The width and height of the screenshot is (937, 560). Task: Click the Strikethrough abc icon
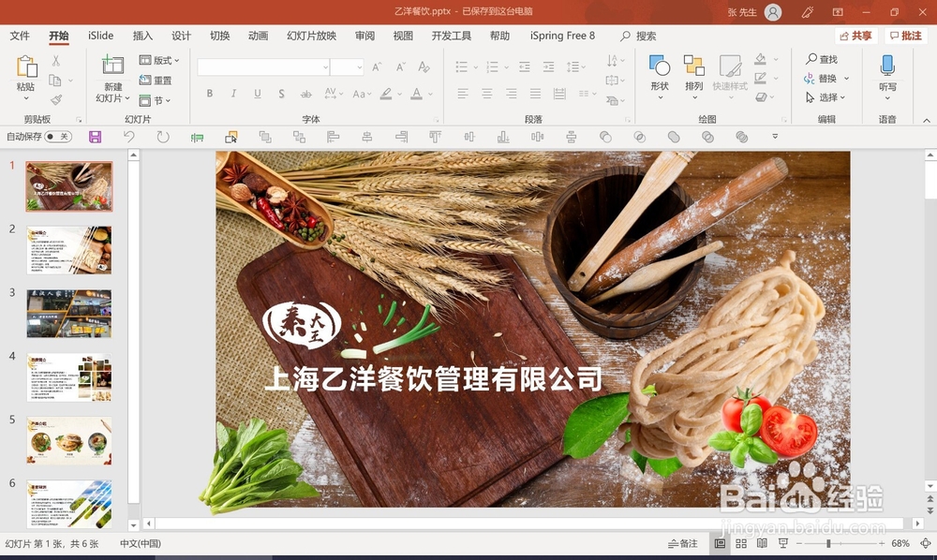click(x=306, y=94)
